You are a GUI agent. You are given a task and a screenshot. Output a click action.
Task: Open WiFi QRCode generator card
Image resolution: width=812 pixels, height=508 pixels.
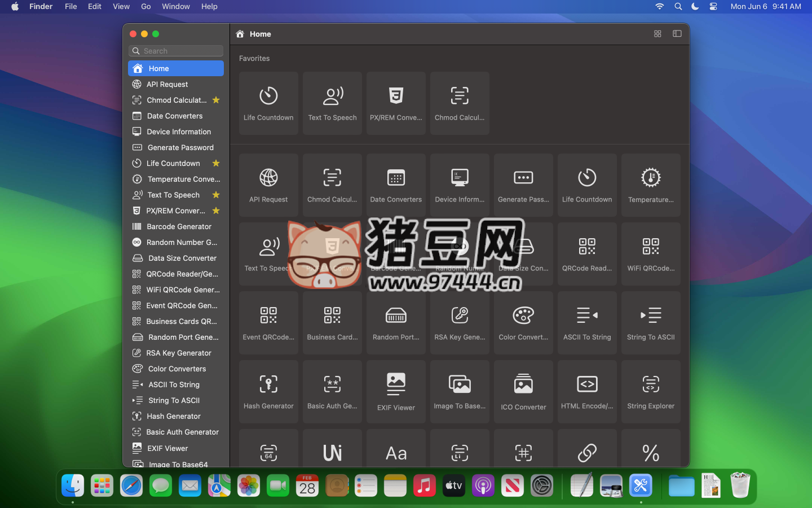(651, 254)
